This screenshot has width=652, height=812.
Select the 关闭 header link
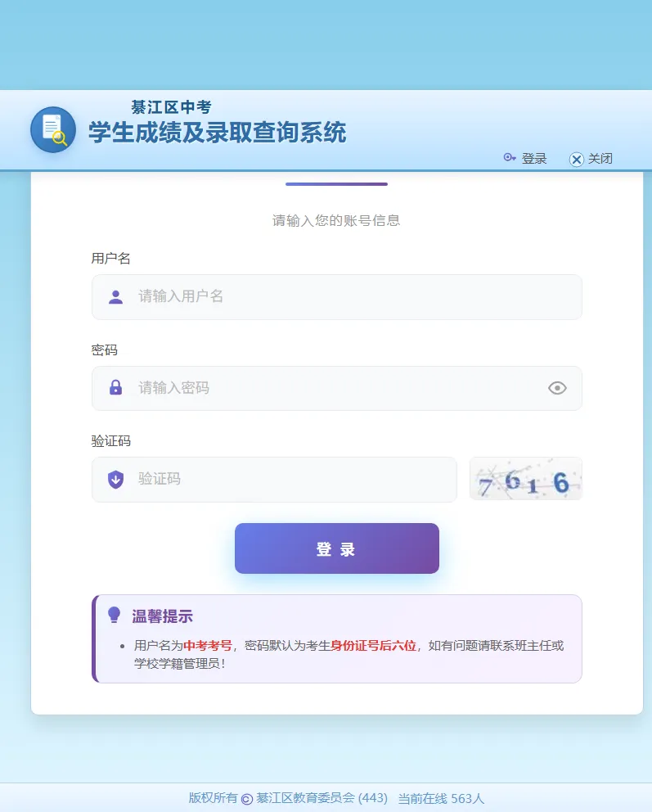point(600,159)
